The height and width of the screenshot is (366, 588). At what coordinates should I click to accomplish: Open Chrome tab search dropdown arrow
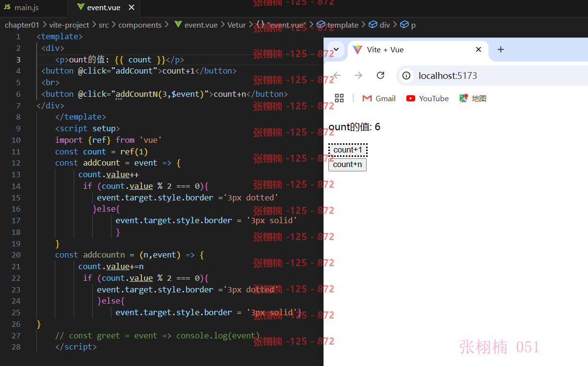(x=336, y=49)
